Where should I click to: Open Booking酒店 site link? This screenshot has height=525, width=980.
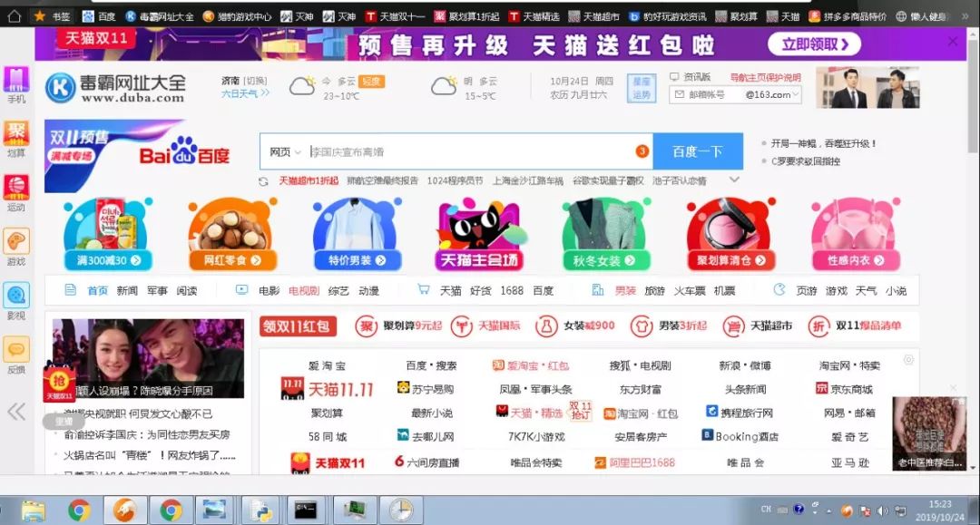coord(740,436)
